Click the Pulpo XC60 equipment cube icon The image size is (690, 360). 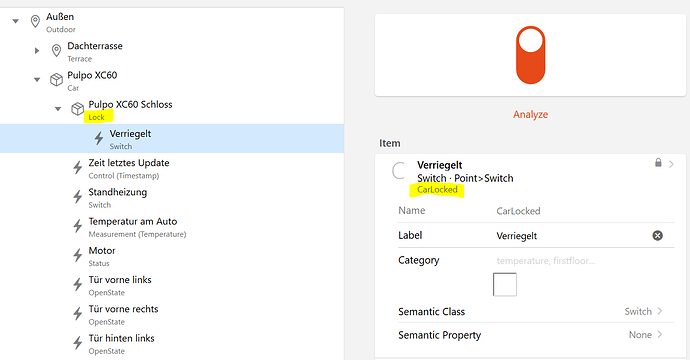pos(56,80)
